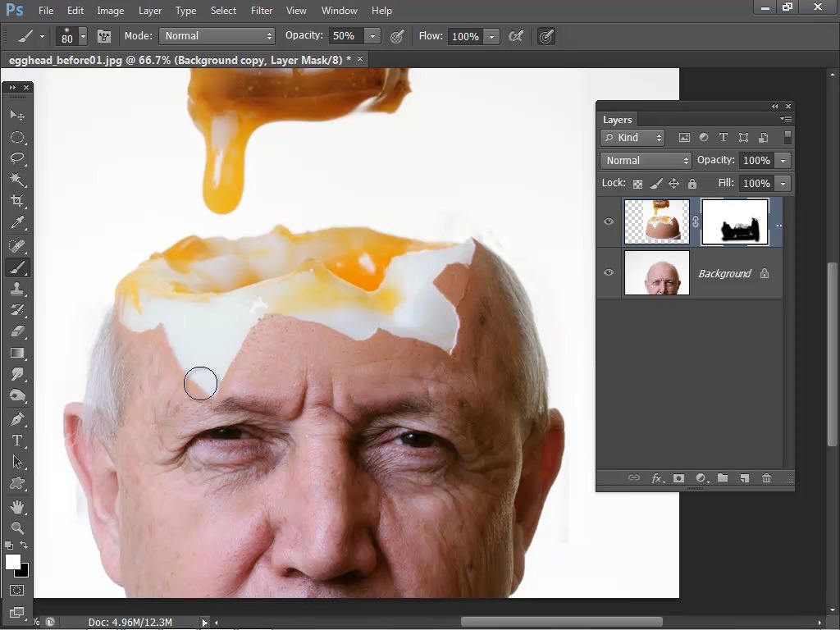Select the Eraser tool

coord(17,331)
